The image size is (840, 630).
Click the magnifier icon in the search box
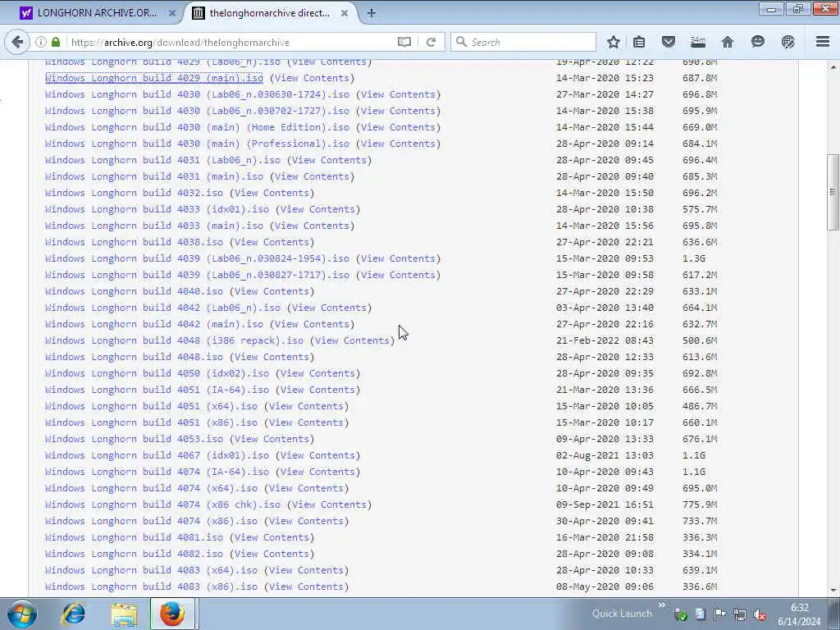tap(461, 42)
